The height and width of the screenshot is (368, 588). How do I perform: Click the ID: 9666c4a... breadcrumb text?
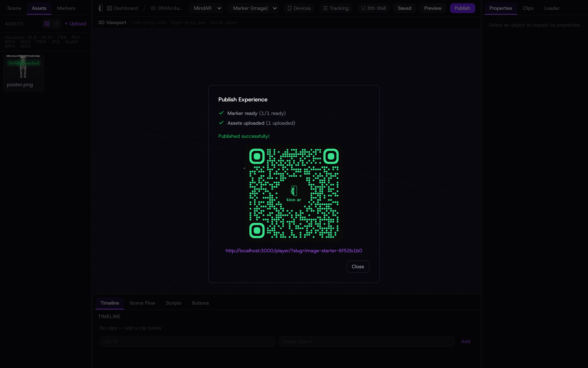(x=166, y=8)
